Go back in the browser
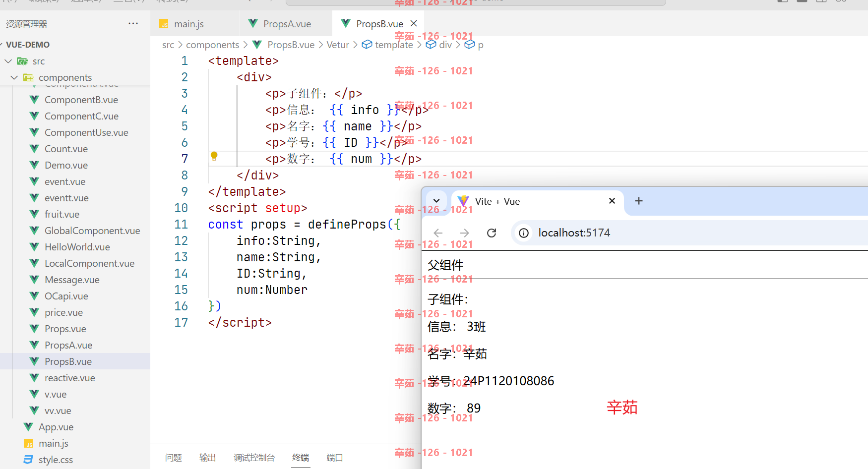 (438, 233)
